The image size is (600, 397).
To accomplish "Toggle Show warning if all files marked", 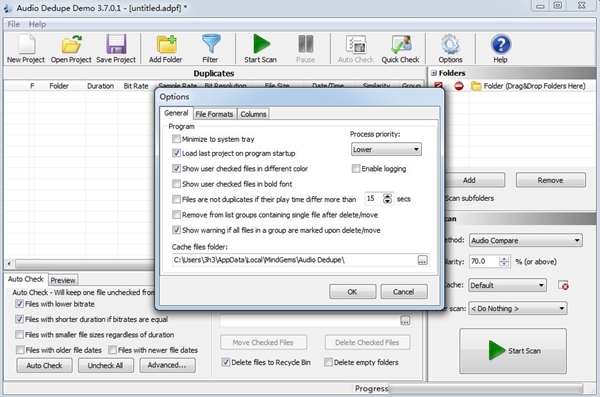I will (176, 230).
